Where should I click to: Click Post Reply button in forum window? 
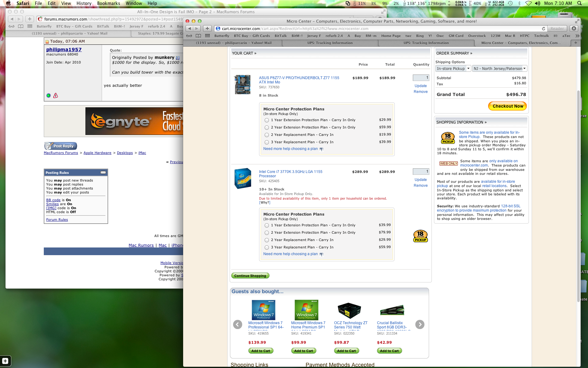(61, 146)
